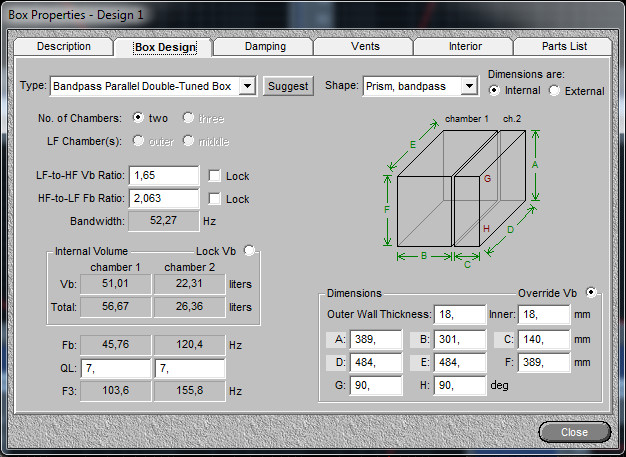The width and height of the screenshot is (626, 457).
Task: Select the Override Vb radio button
Action: (591, 292)
